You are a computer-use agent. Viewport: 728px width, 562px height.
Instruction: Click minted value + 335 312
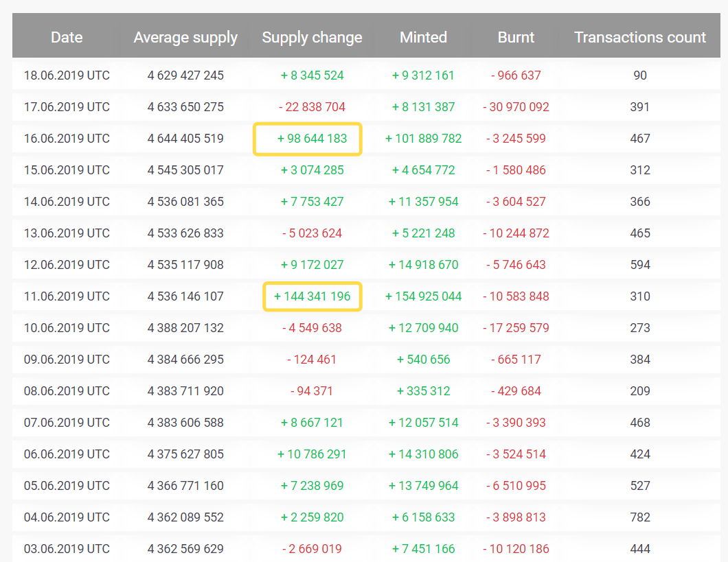[424, 390]
